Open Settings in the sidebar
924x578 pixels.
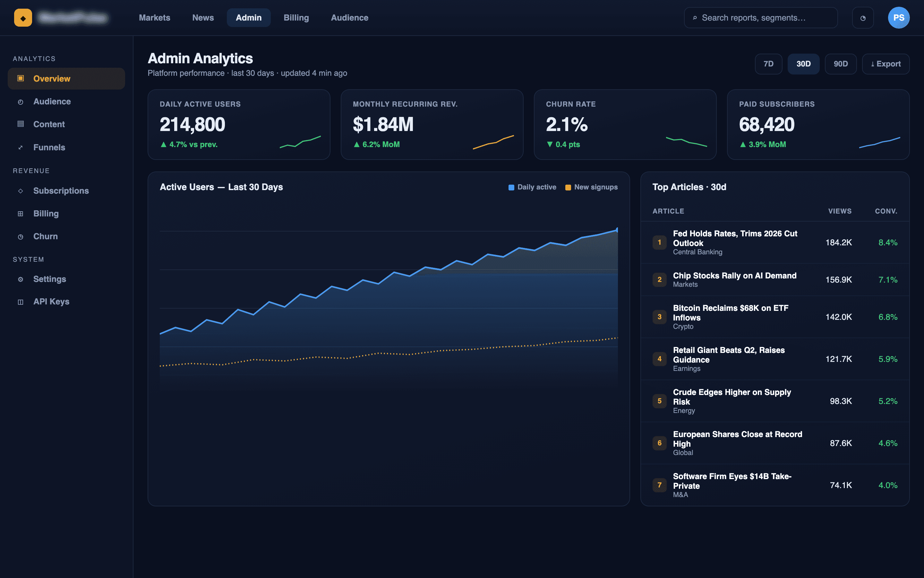[x=66, y=279]
